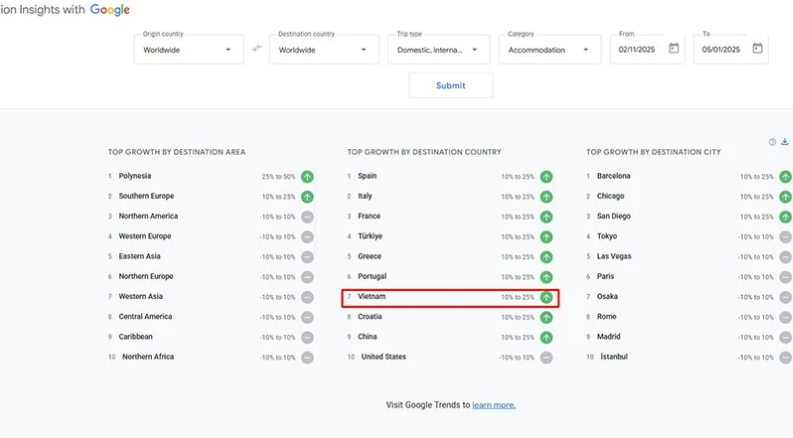
Task: Open the From date calendar icon
Action: tap(673, 48)
